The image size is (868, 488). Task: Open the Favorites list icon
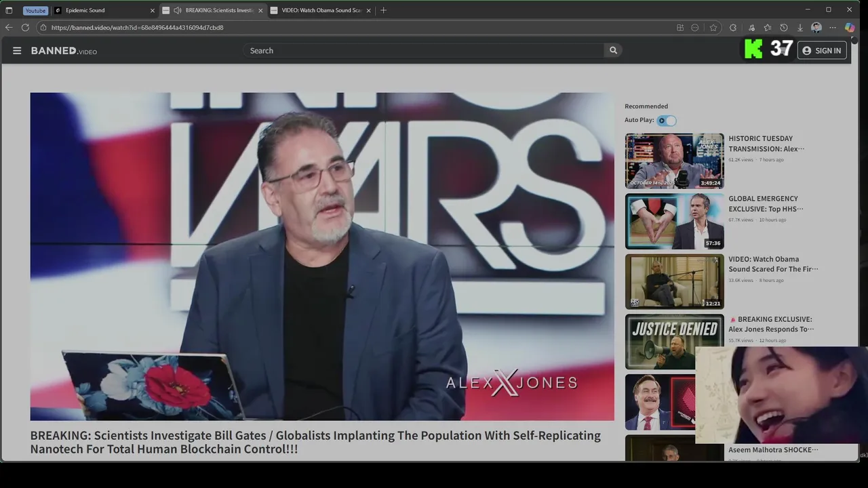pyautogui.click(x=767, y=28)
